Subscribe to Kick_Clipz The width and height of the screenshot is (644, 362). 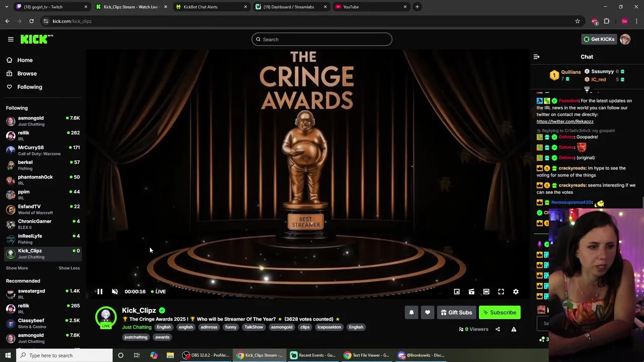tap(500, 313)
